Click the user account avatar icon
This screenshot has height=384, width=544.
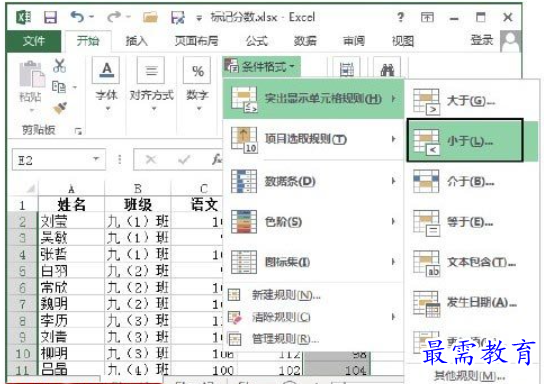[x=511, y=41]
